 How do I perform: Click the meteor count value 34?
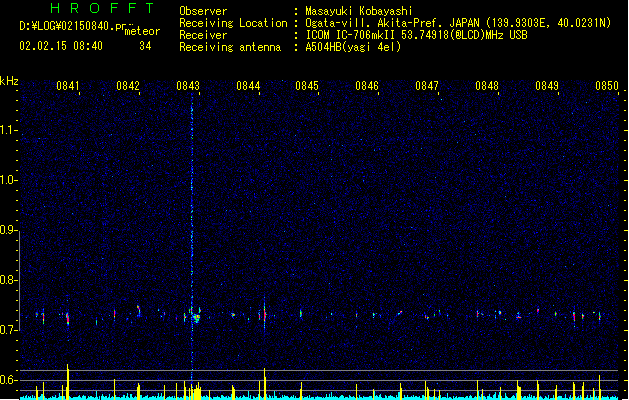[145, 46]
